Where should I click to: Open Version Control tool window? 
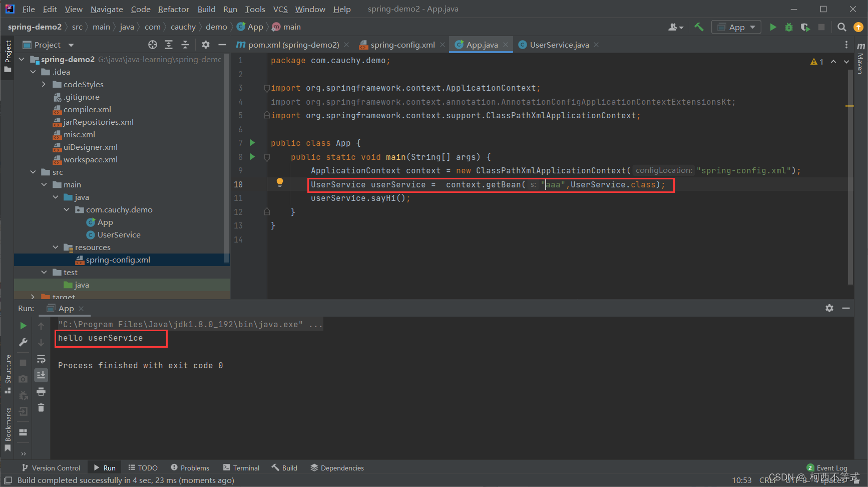click(x=51, y=468)
